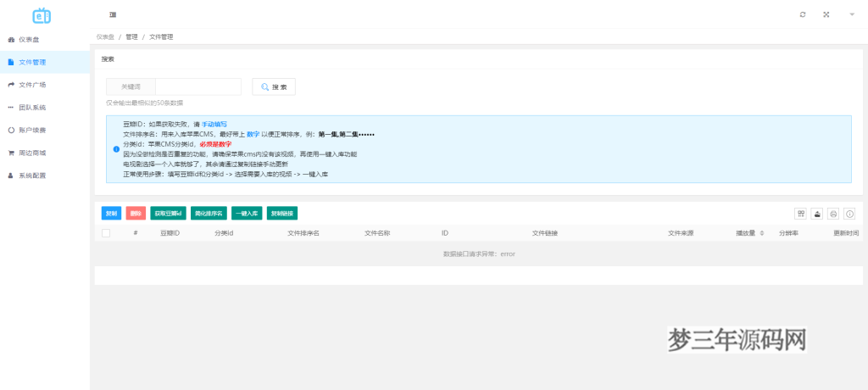Screen dimensions: 868x390
Task: Click the red 必须是数字 text
Action: pyautogui.click(x=215, y=144)
